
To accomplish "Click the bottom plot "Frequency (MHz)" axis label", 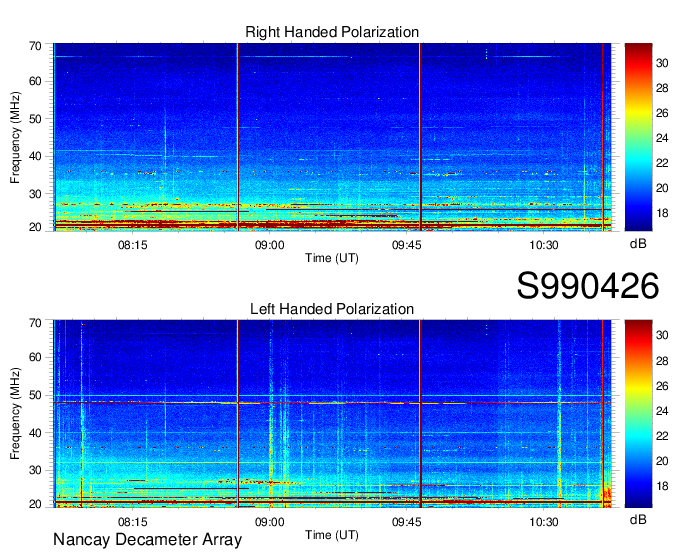I will 15,414.
